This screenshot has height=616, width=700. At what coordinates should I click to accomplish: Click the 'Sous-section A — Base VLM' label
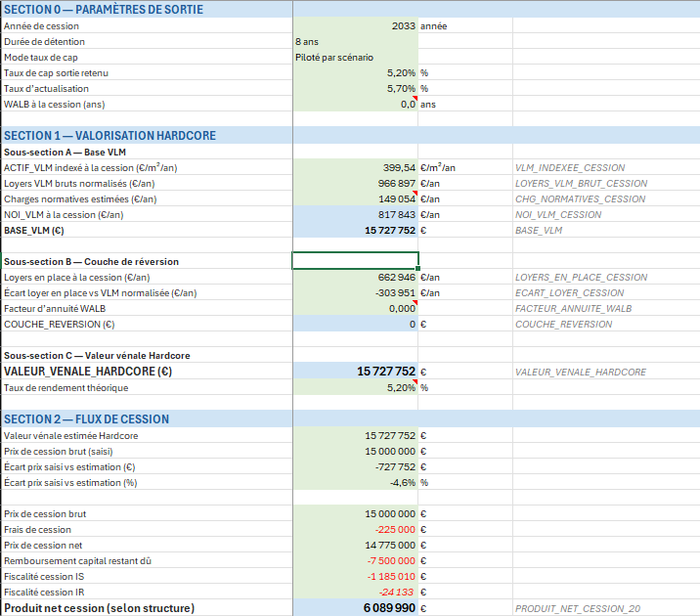coord(65,153)
